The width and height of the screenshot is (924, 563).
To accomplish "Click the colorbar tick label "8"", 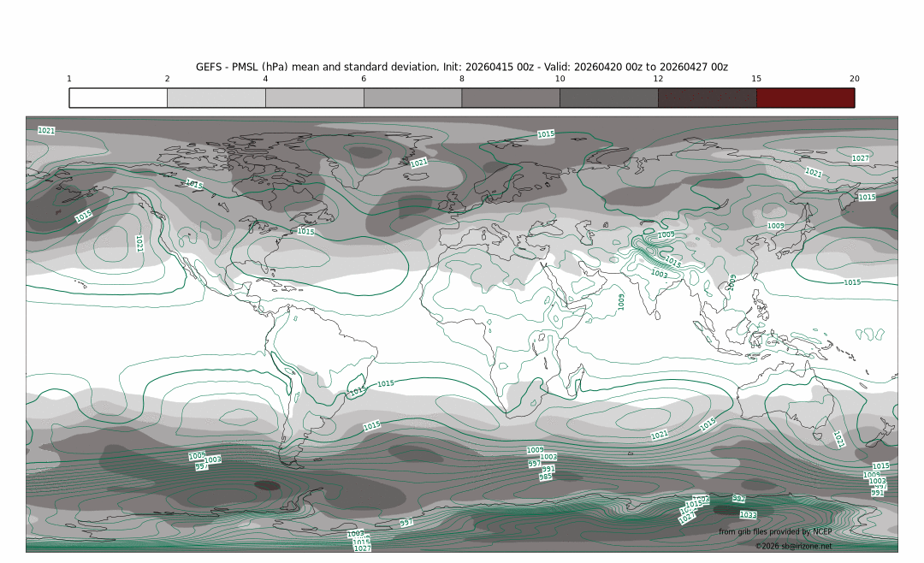I will pos(462,79).
